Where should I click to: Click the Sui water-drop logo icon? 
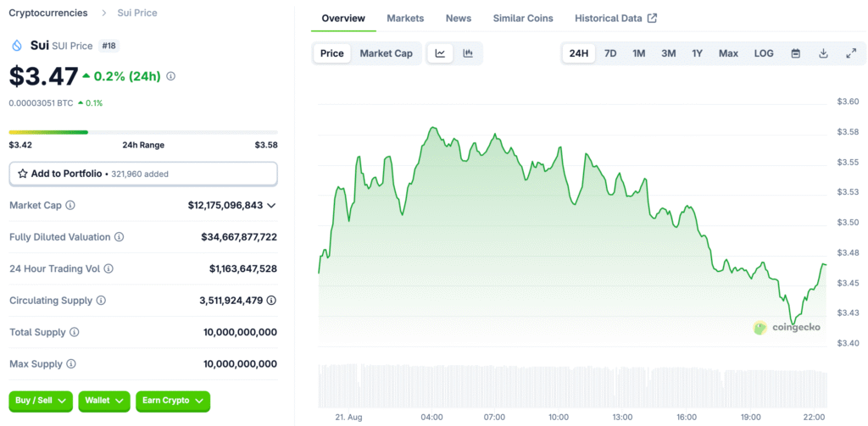click(x=17, y=46)
